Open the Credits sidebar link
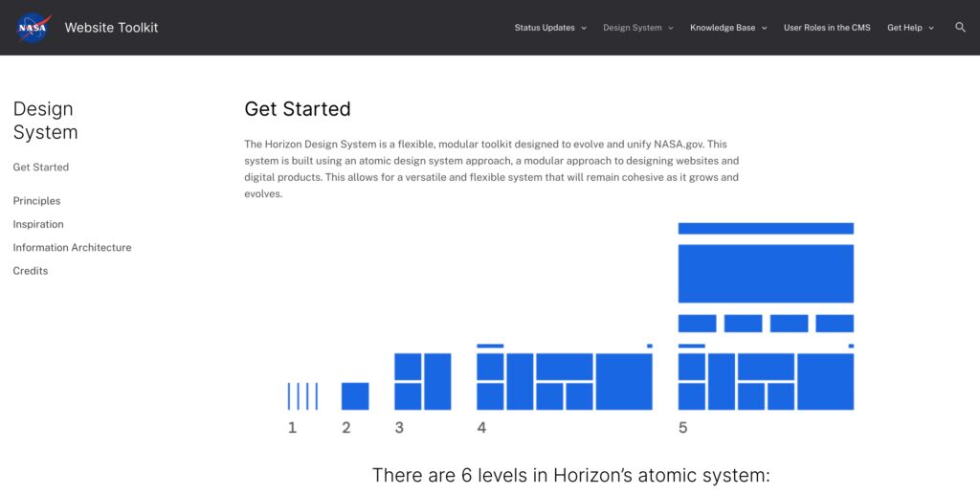 (x=31, y=271)
